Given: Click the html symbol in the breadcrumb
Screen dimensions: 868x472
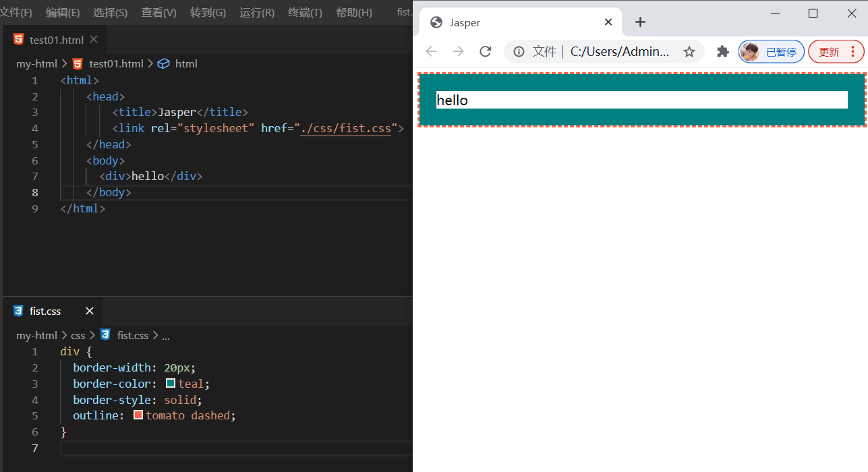Looking at the screenshot, I should (x=186, y=64).
